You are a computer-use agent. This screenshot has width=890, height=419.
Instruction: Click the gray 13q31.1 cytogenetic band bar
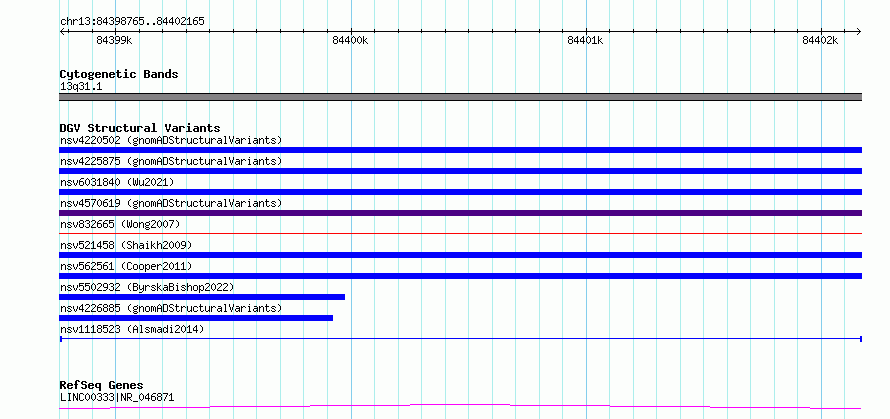pyautogui.click(x=460, y=97)
